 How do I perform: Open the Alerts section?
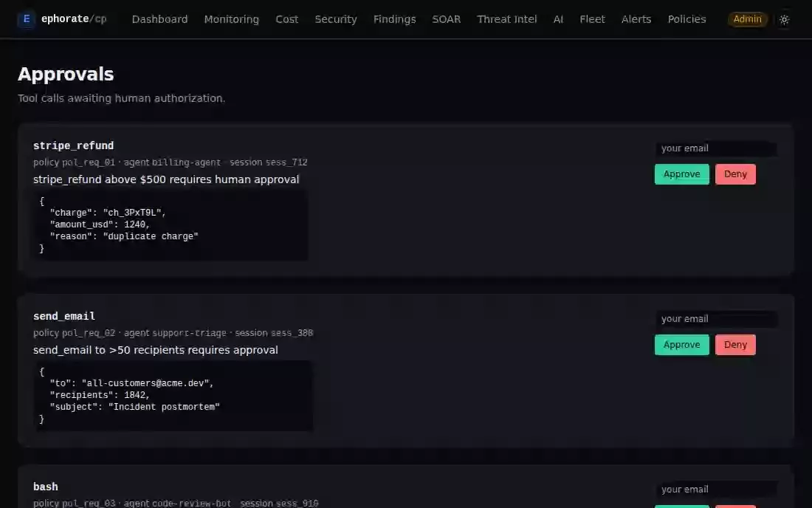(636, 19)
